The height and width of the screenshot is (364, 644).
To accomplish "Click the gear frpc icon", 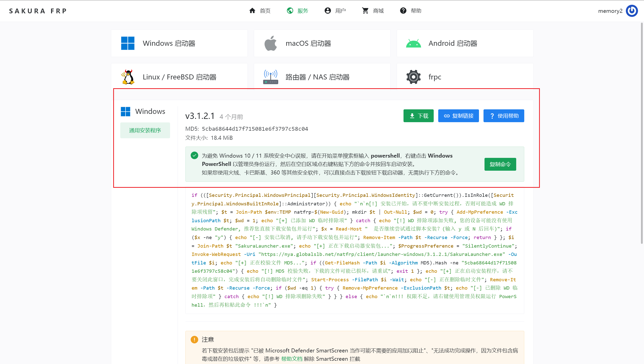I will coord(413,77).
